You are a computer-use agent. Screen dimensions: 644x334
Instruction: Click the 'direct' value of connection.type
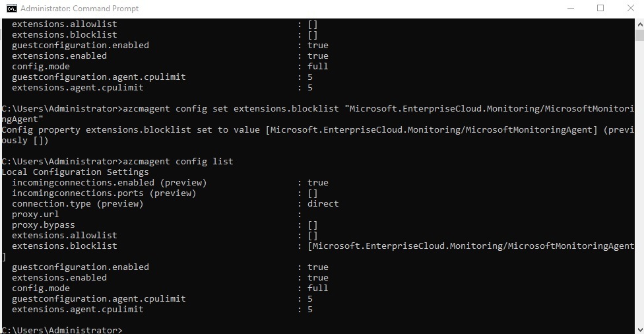(x=323, y=204)
